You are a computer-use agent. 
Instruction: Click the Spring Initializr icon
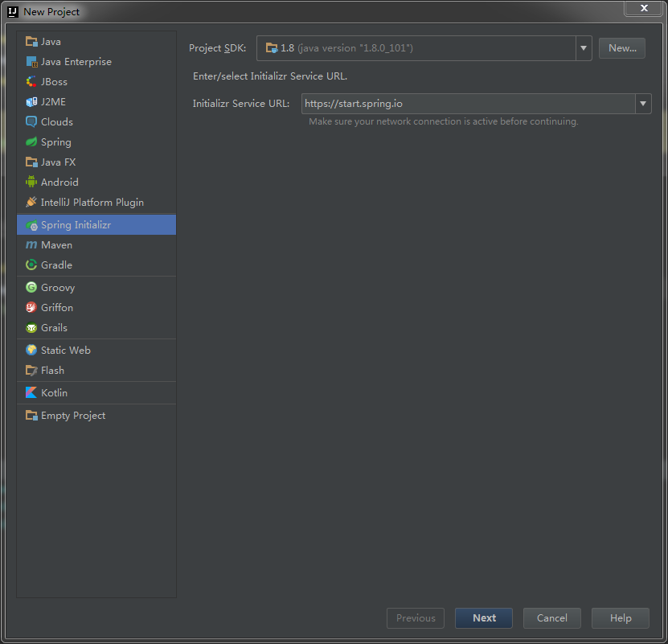click(31, 224)
